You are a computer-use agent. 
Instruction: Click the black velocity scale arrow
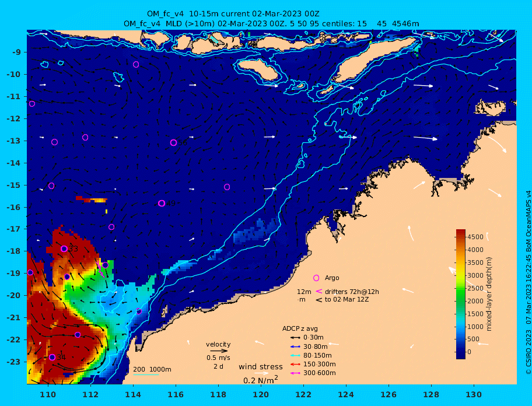(x=219, y=351)
